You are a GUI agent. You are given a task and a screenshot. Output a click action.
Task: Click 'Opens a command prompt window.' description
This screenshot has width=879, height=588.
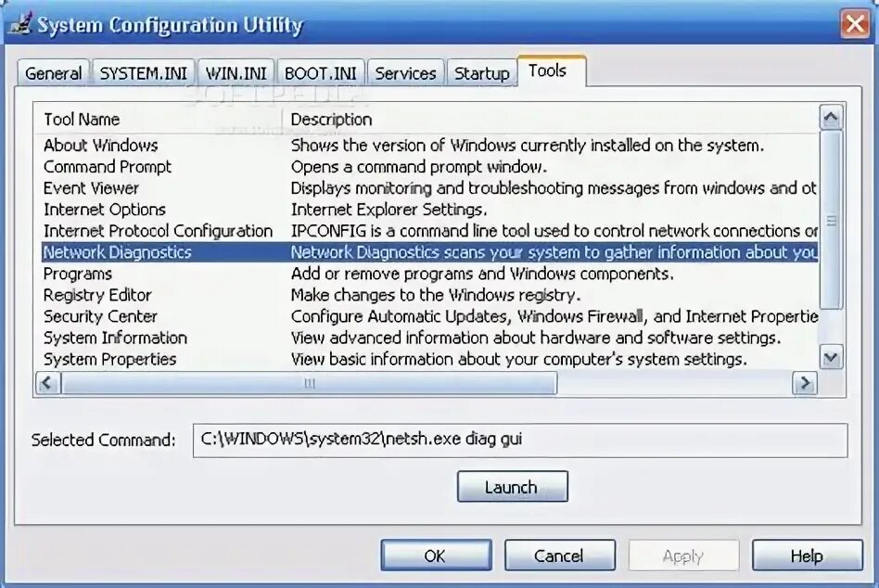click(419, 167)
